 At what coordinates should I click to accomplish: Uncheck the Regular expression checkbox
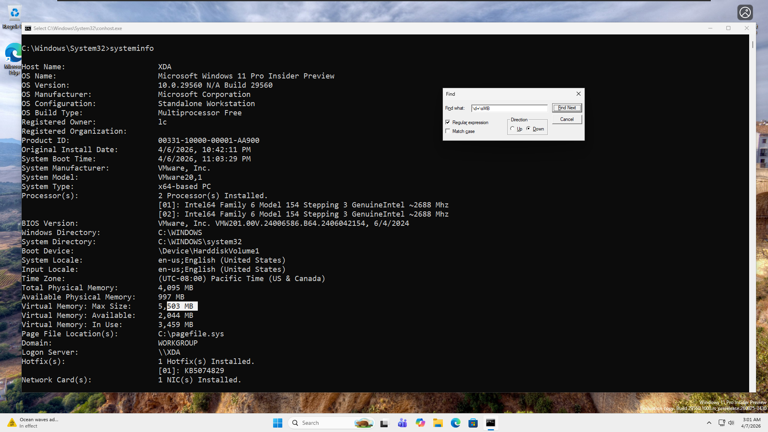[x=448, y=122]
